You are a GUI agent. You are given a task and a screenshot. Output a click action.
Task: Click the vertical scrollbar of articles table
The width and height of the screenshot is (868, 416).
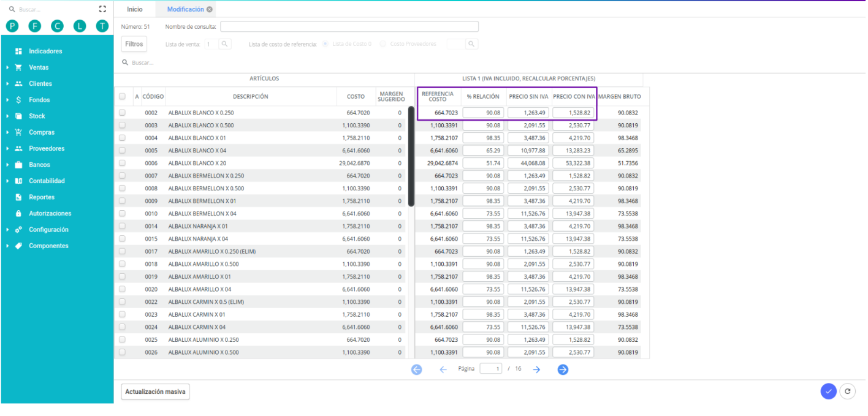(411, 157)
